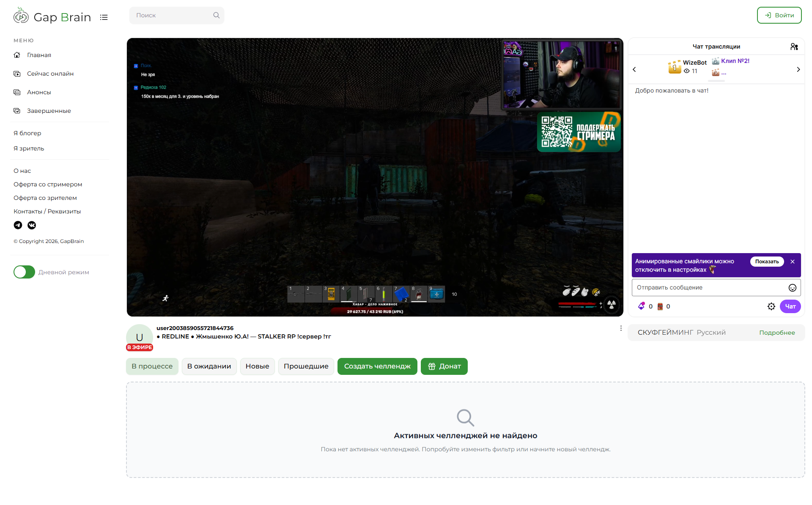812x505 pixels.
Task: Focus the Отправить сообщение field
Action: click(x=716, y=287)
